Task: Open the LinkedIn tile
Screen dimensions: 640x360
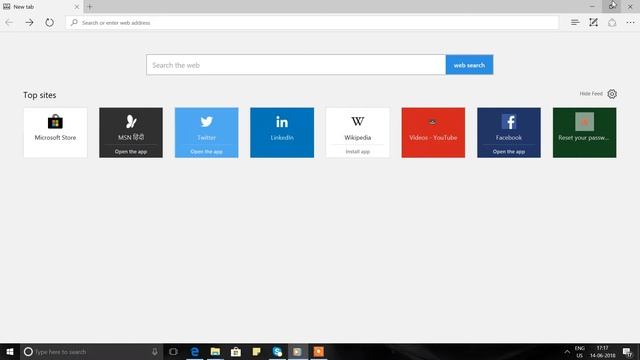Action: tap(282, 133)
